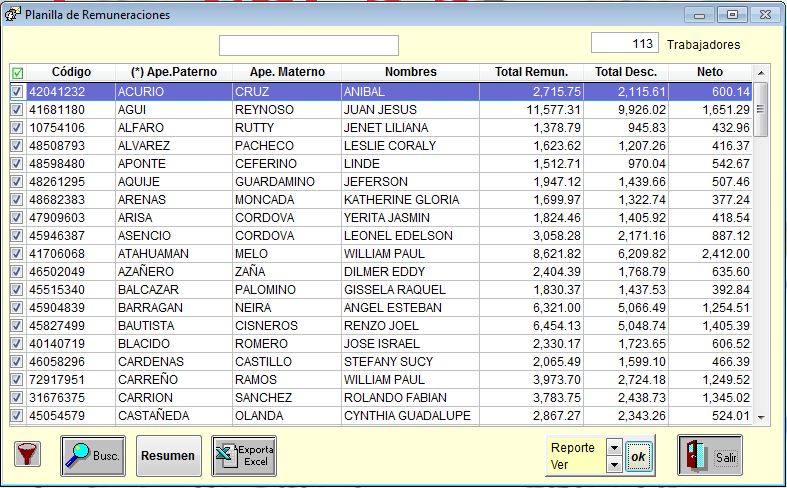Click the Planilla de Remuneraciones window icon

click(x=13, y=15)
